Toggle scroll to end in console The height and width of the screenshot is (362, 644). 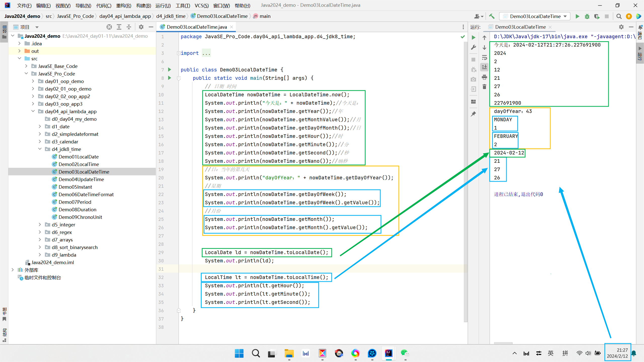click(484, 67)
